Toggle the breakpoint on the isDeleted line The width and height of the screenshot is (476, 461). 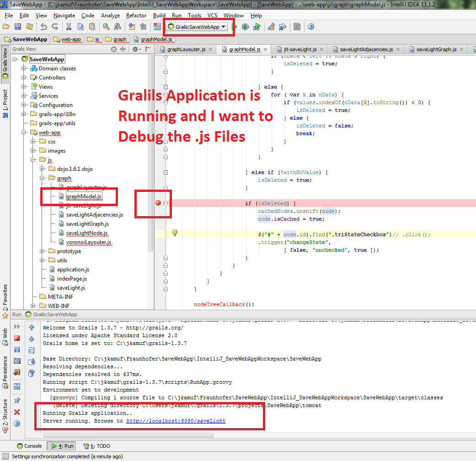pyautogui.click(x=158, y=203)
